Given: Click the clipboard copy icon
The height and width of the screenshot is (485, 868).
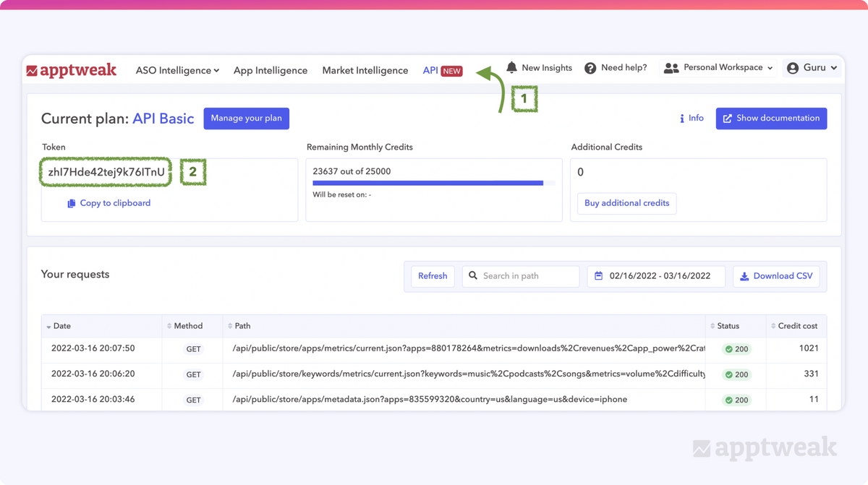Looking at the screenshot, I should (x=71, y=204).
